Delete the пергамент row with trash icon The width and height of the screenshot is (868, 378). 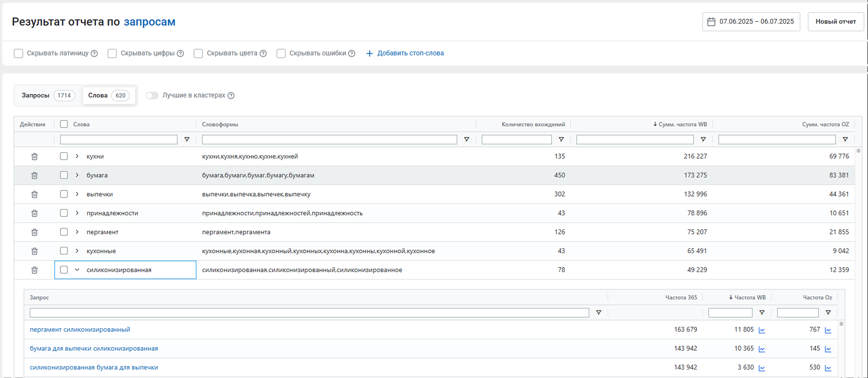pyautogui.click(x=34, y=232)
